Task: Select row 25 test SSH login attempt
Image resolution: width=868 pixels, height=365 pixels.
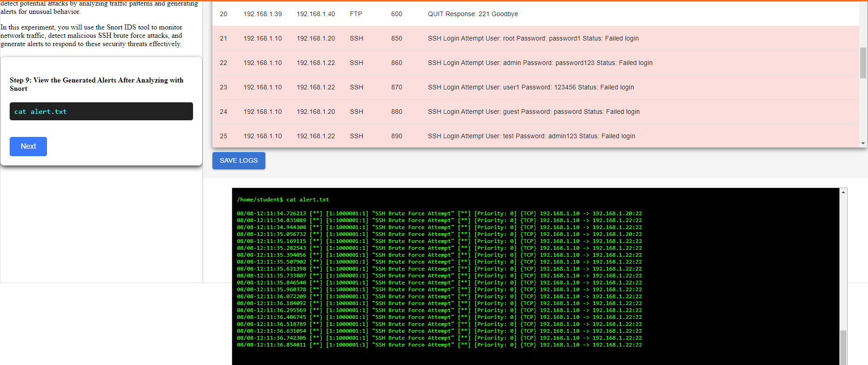Action: click(x=531, y=136)
